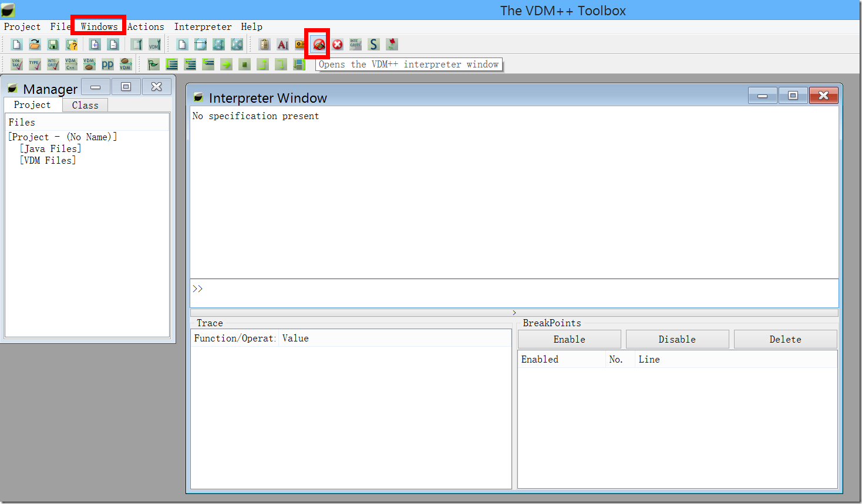
Task: Click the Rose link flower icon
Action: pyautogui.click(x=392, y=44)
